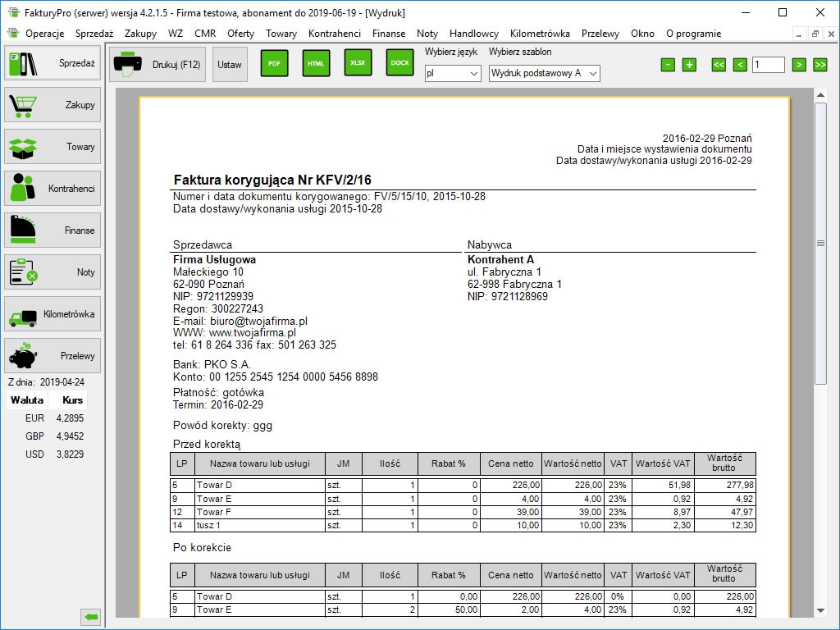The width and height of the screenshot is (840, 630).
Task: Export the invoice as PDF
Action: [274, 63]
